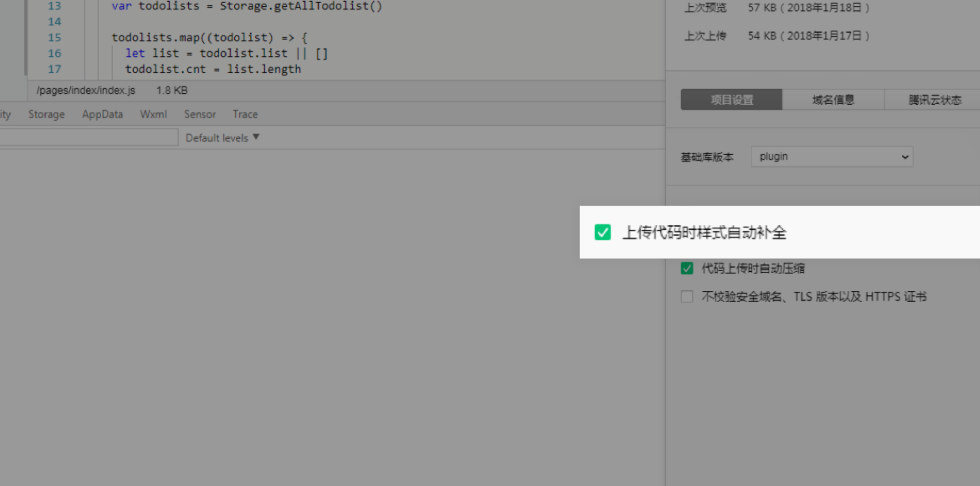
Task: Toggle 上传代码时样式自动补全 checkbox
Action: tap(602, 232)
